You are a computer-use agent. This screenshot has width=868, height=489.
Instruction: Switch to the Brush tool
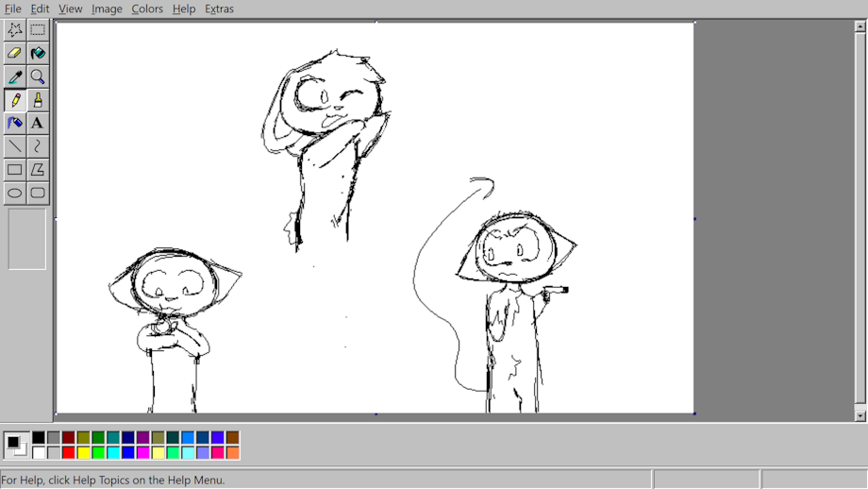tap(38, 100)
